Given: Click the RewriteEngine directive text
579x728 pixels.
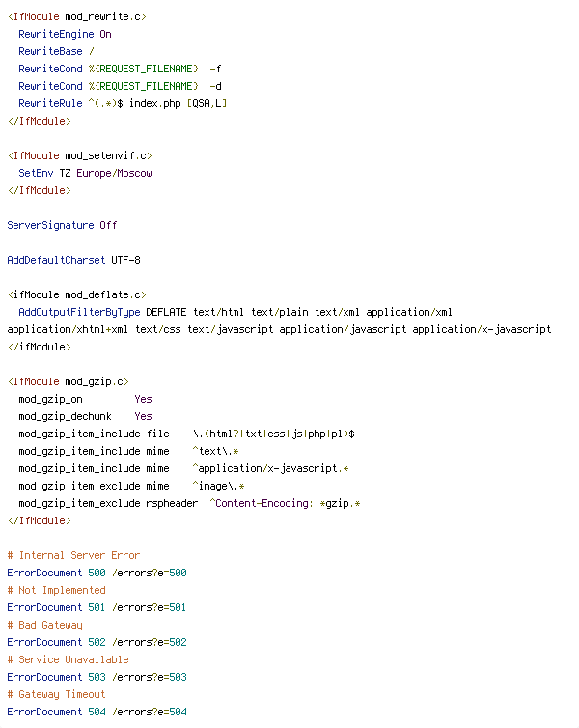Looking at the screenshot, I should pyautogui.click(x=65, y=34).
